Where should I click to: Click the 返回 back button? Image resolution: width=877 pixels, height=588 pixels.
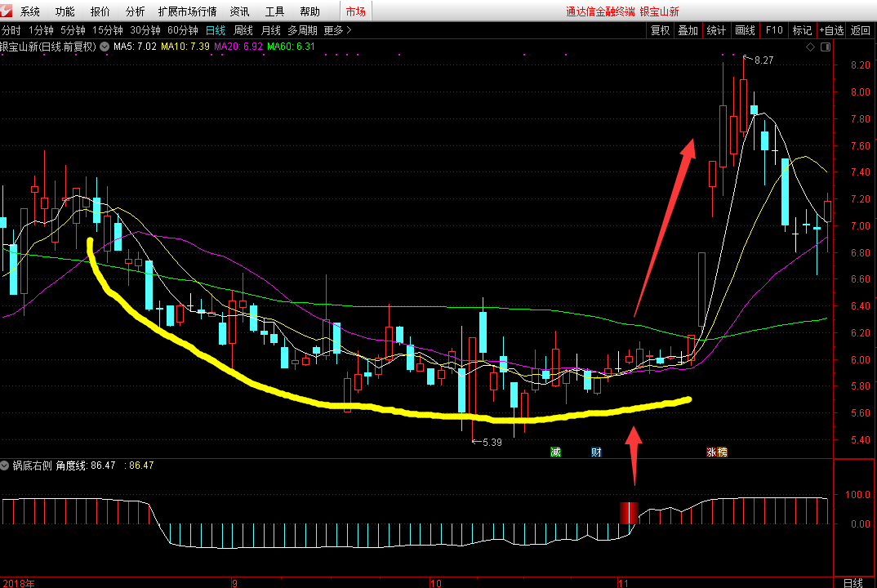coord(860,30)
